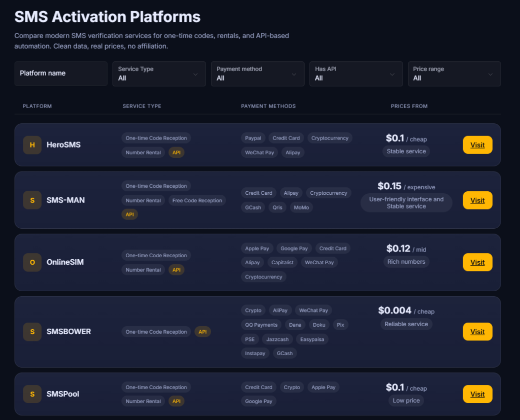Click the PRICES FROM column header
The image size is (520, 420).
409,107
